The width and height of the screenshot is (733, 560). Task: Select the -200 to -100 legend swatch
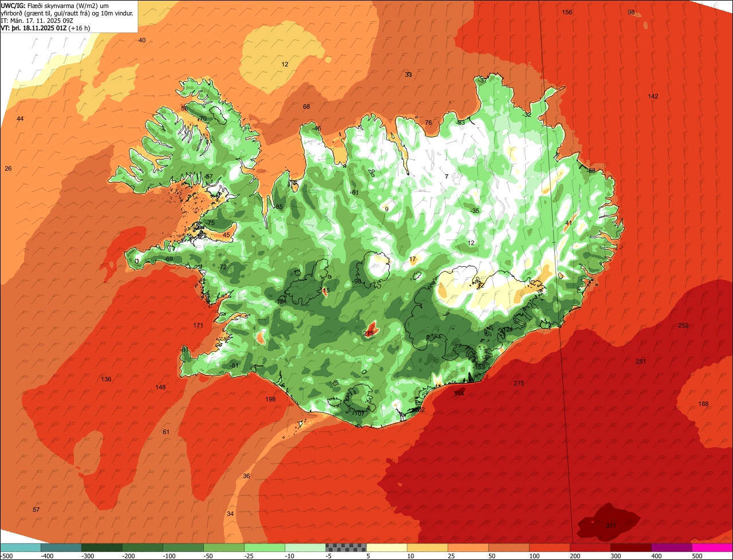(143, 547)
